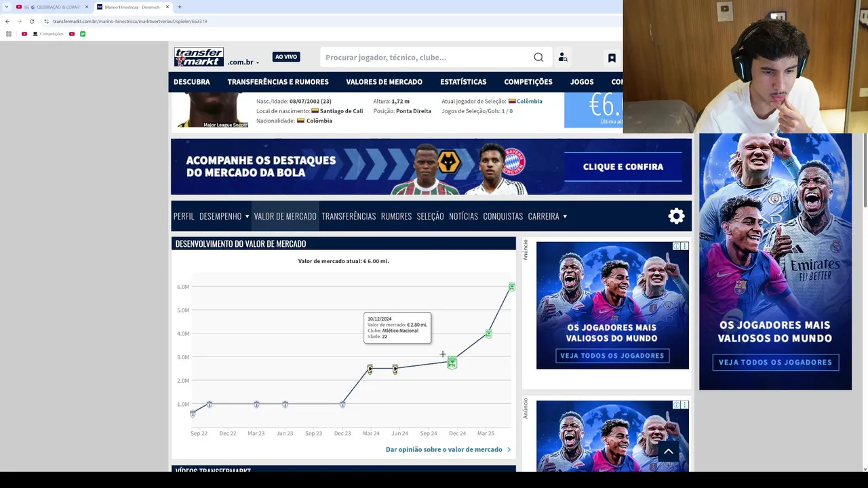
Task: Click Veja Todos os Jogadores in center ad
Action: [612, 356]
